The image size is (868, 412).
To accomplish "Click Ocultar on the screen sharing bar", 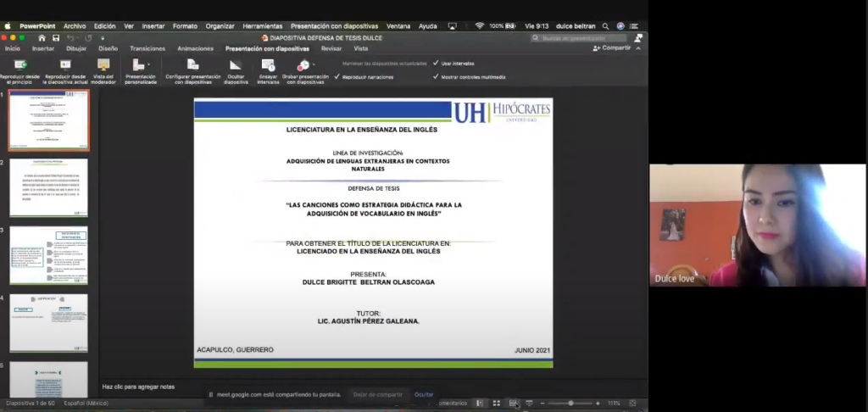I will pyautogui.click(x=424, y=394).
